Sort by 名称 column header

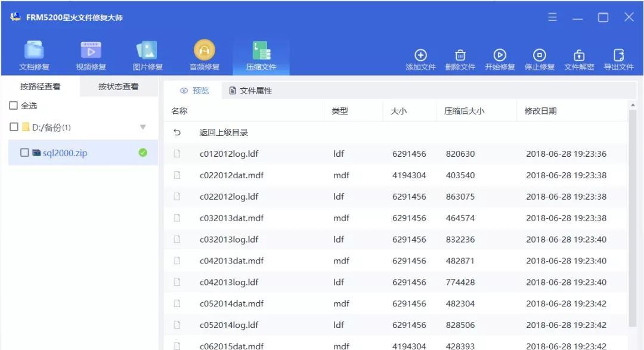(179, 111)
